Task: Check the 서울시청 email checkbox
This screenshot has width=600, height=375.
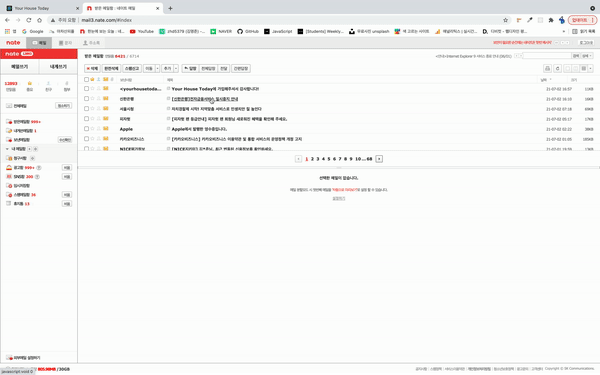Action: pyautogui.click(x=86, y=109)
